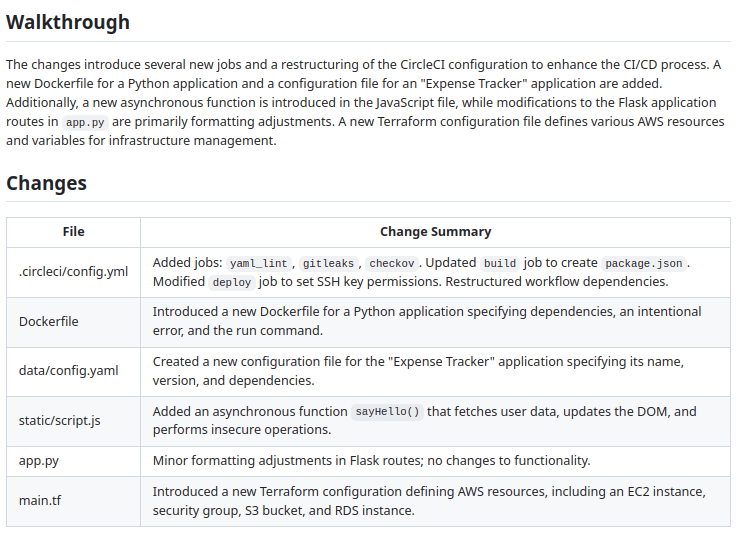Image resolution: width=740 pixels, height=537 pixels.
Task: Click the yaml_lint inline code tag
Action: (x=258, y=263)
